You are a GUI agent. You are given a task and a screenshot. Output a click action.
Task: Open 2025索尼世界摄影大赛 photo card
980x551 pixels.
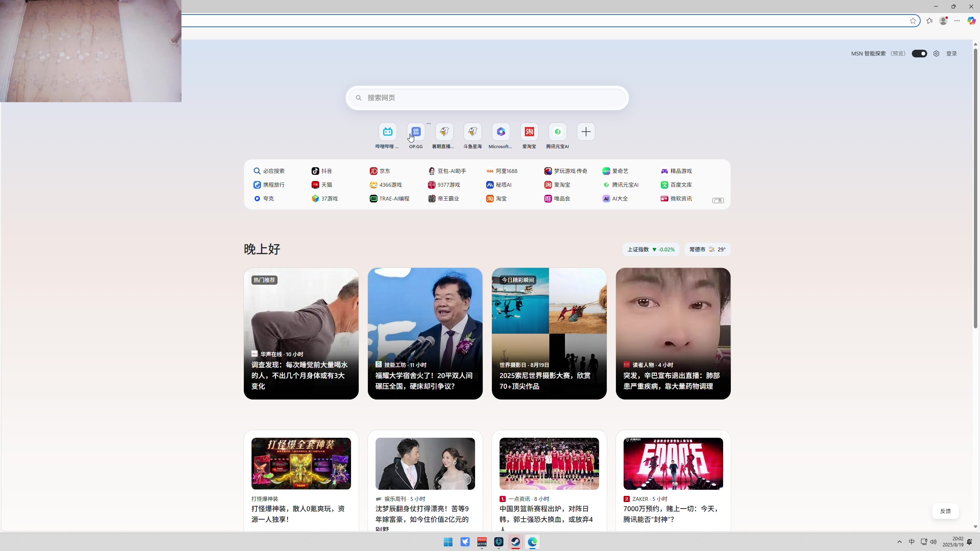click(549, 334)
